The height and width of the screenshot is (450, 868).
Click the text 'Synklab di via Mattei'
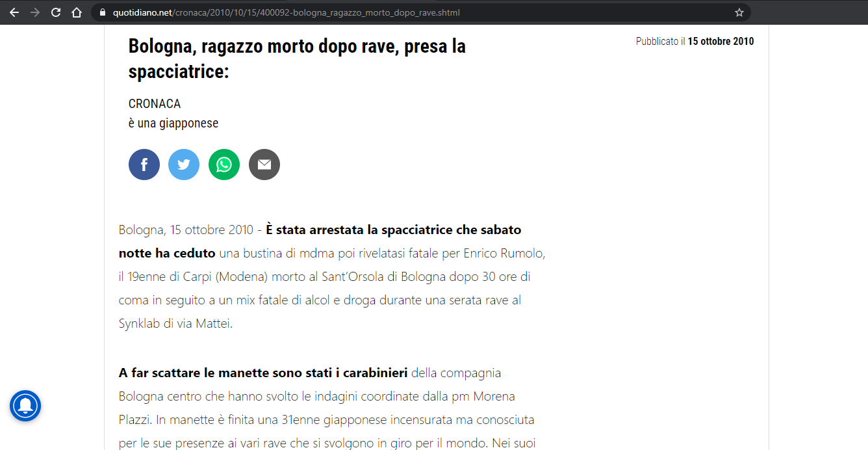point(174,323)
